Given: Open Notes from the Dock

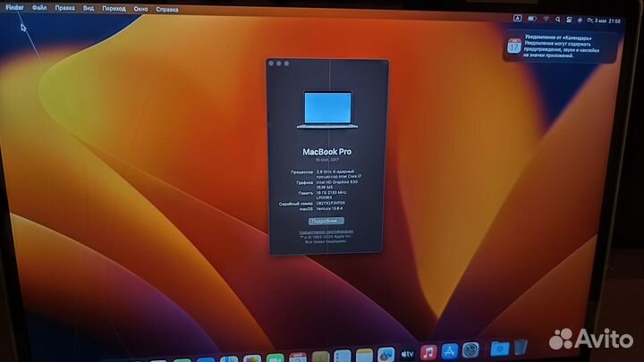Looking at the screenshot, I should [364, 356].
